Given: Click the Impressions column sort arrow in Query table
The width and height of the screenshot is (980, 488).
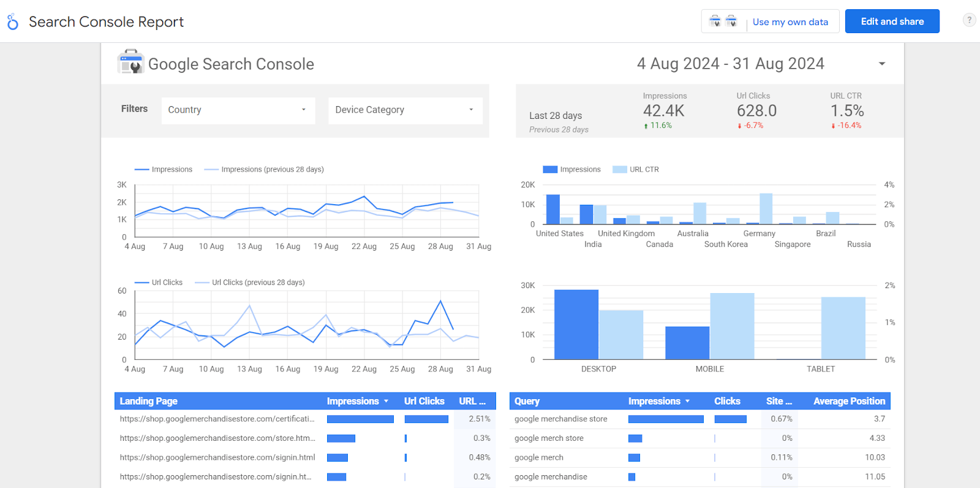Looking at the screenshot, I should (x=688, y=402).
